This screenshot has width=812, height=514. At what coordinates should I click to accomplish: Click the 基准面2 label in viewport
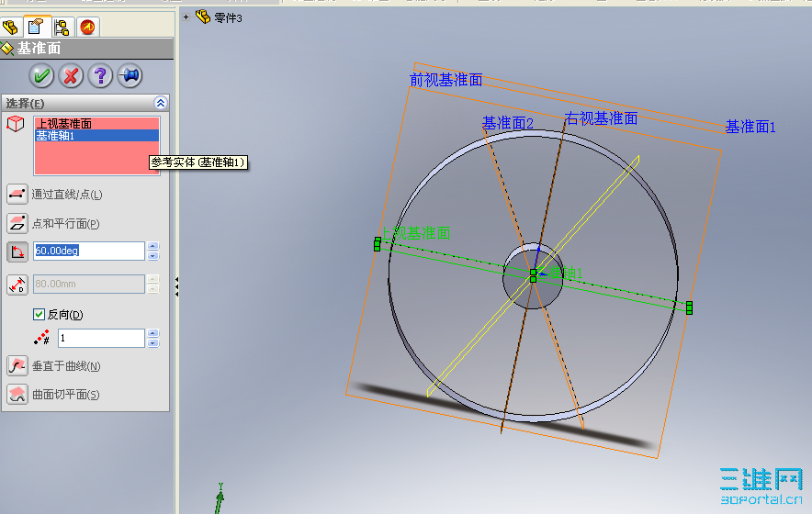point(507,123)
